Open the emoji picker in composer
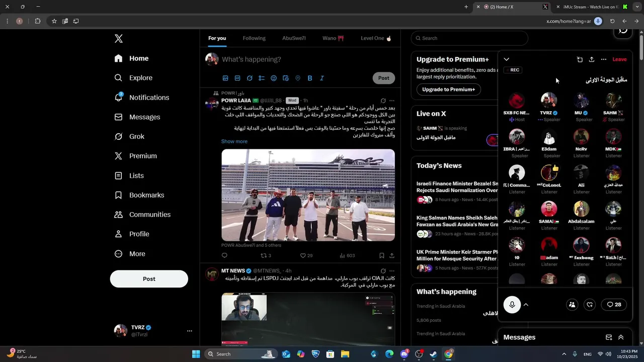644x362 pixels. tap(274, 78)
